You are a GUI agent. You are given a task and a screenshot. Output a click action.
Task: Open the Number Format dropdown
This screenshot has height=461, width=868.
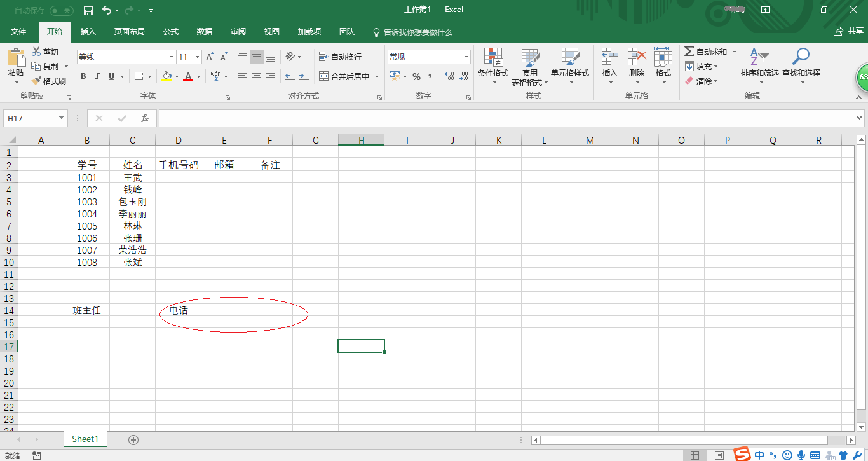point(466,57)
